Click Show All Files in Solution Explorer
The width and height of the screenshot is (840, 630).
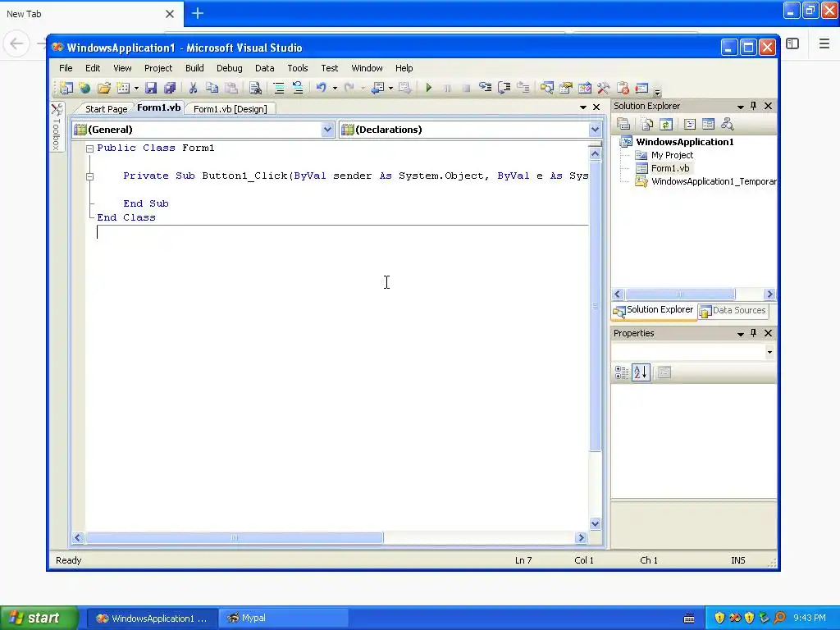coord(647,125)
